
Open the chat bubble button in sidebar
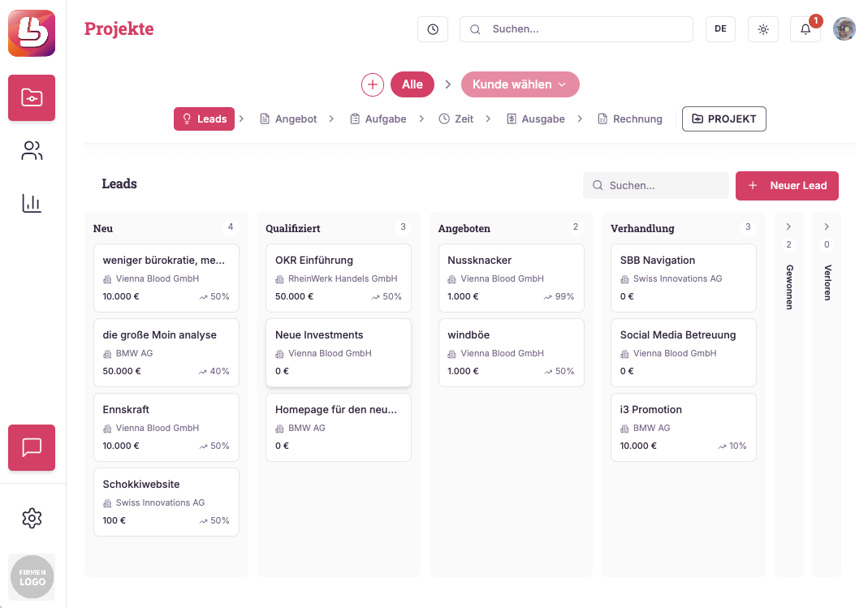click(32, 447)
